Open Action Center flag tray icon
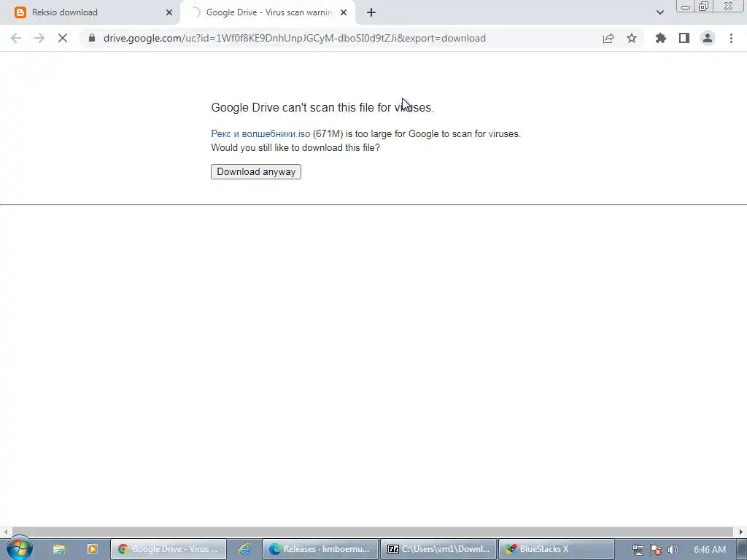The height and width of the screenshot is (560, 747). pos(656,550)
